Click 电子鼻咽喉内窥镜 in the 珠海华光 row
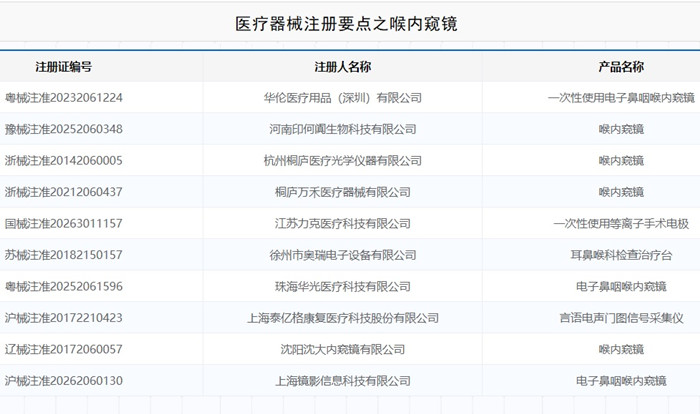 tap(621, 286)
